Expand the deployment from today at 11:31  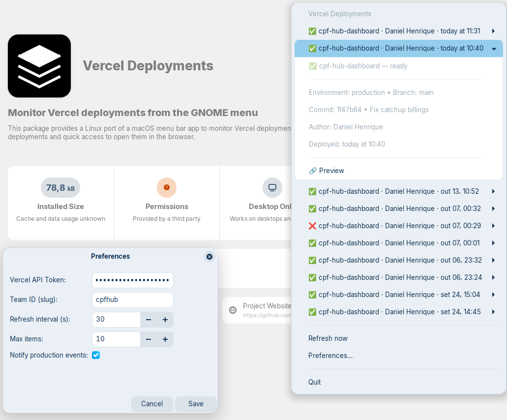pyautogui.click(x=493, y=30)
